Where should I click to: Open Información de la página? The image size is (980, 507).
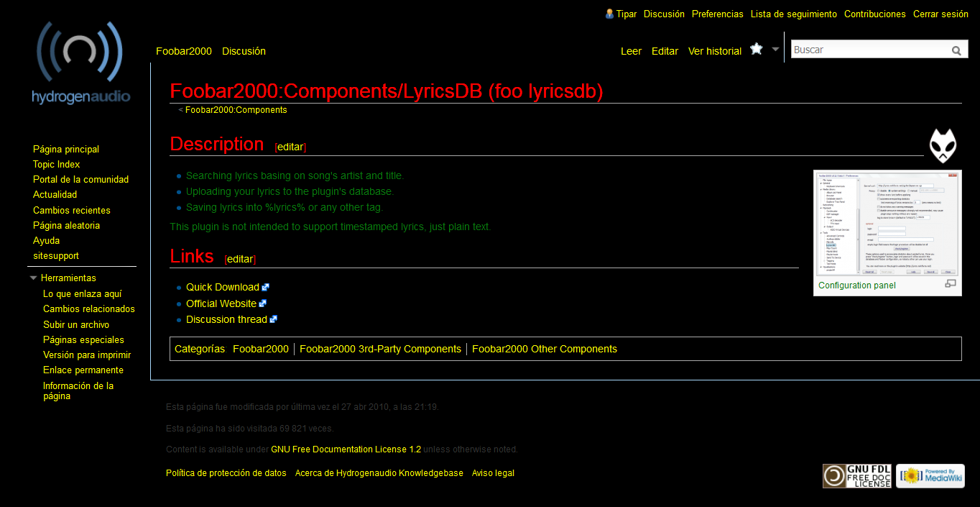coord(78,390)
